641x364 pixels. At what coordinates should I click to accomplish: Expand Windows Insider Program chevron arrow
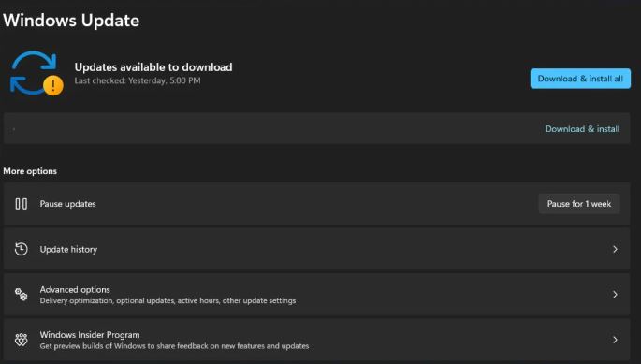point(615,340)
